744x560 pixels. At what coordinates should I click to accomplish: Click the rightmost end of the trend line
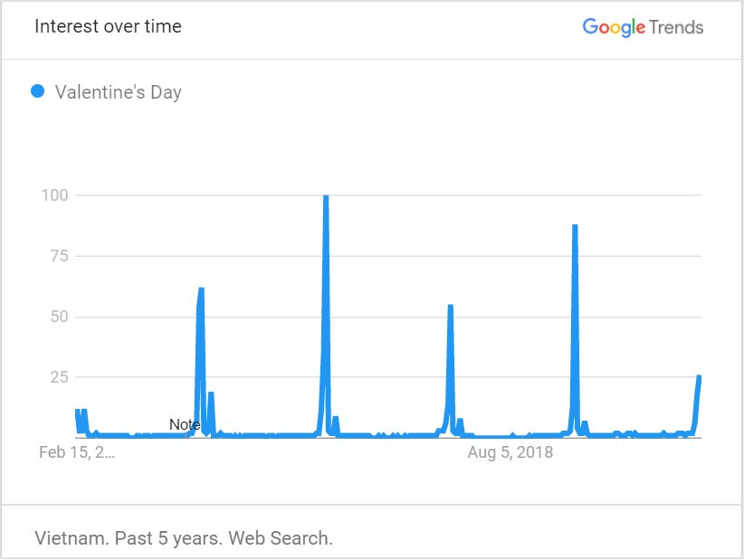pos(700,377)
